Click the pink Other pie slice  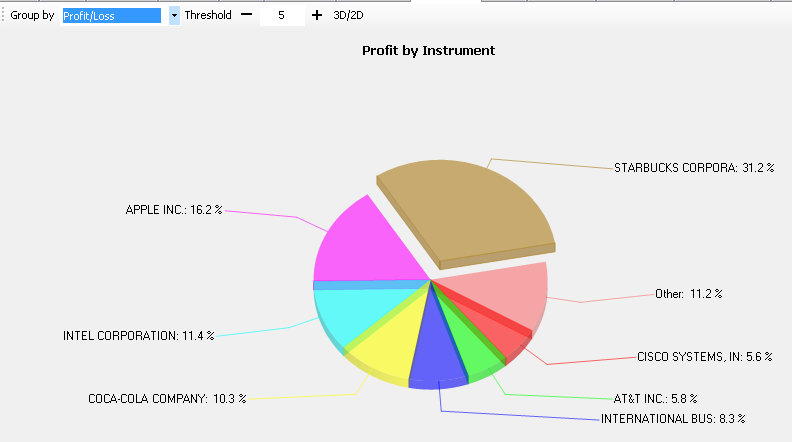point(505,288)
